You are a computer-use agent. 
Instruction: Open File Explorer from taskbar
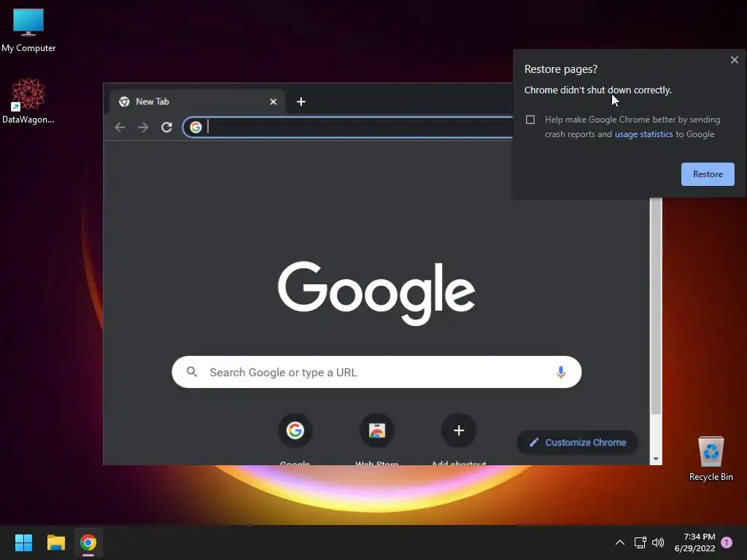55,542
